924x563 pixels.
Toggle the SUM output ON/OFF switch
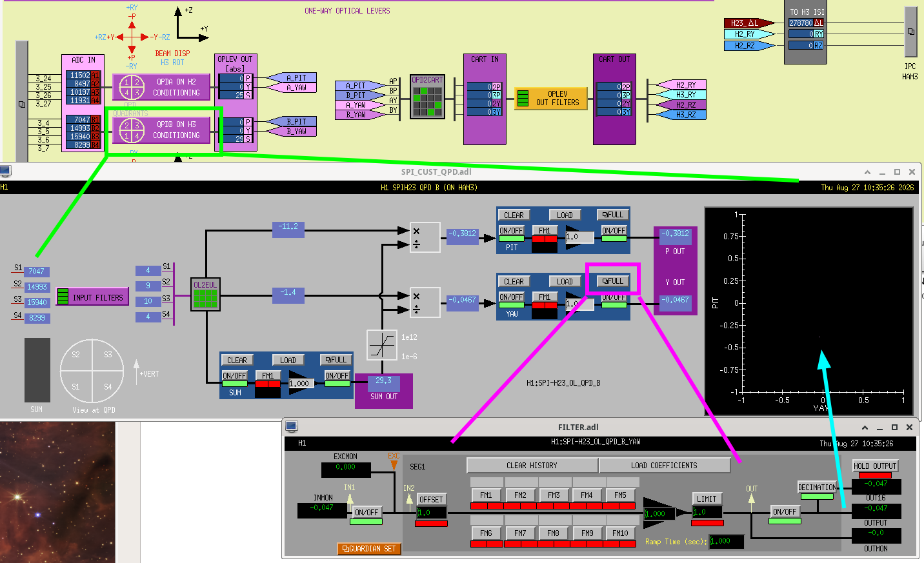(337, 375)
